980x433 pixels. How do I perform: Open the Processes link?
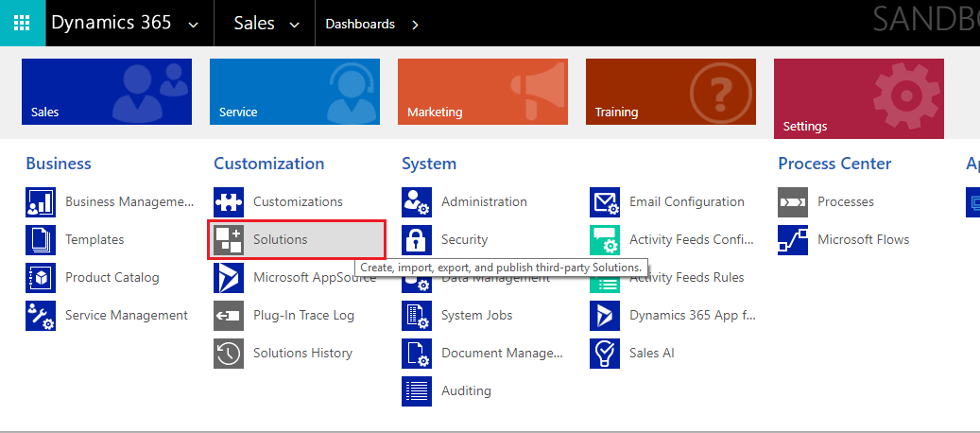845,202
